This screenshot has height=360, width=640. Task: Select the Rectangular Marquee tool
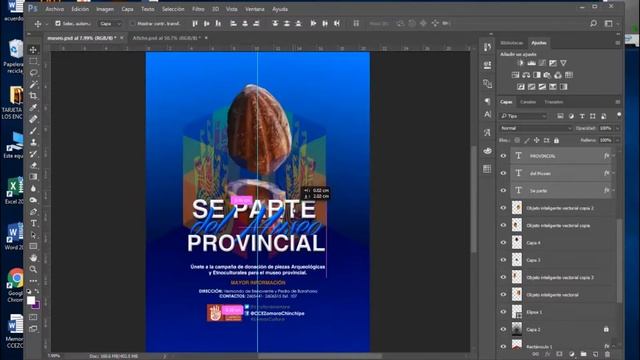pos(33,61)
